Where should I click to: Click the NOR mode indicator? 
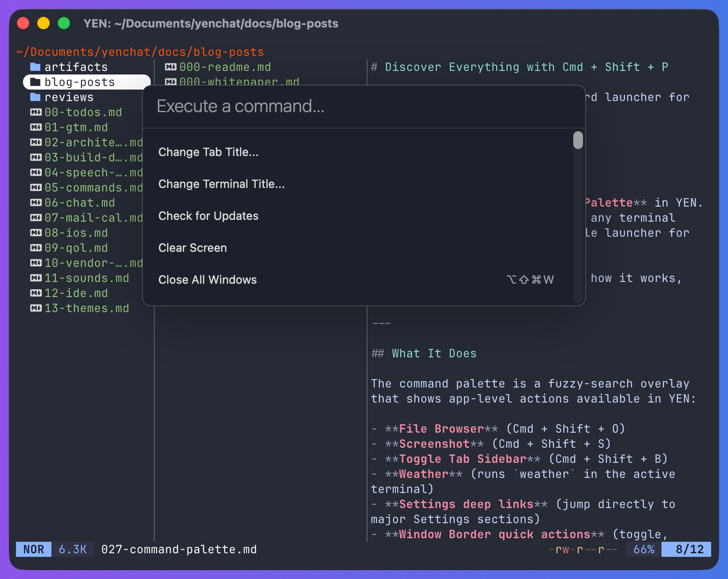[x=34, y=549]
